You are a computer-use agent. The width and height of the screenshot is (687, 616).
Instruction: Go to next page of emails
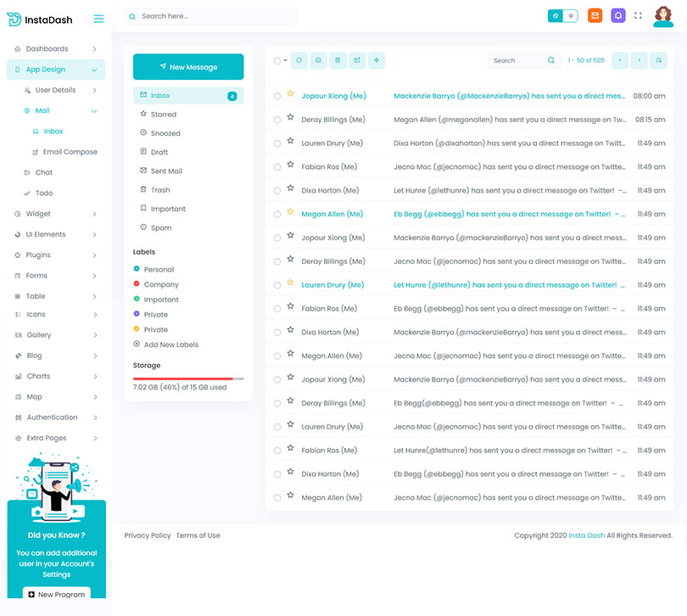click(x=640, y=60)
